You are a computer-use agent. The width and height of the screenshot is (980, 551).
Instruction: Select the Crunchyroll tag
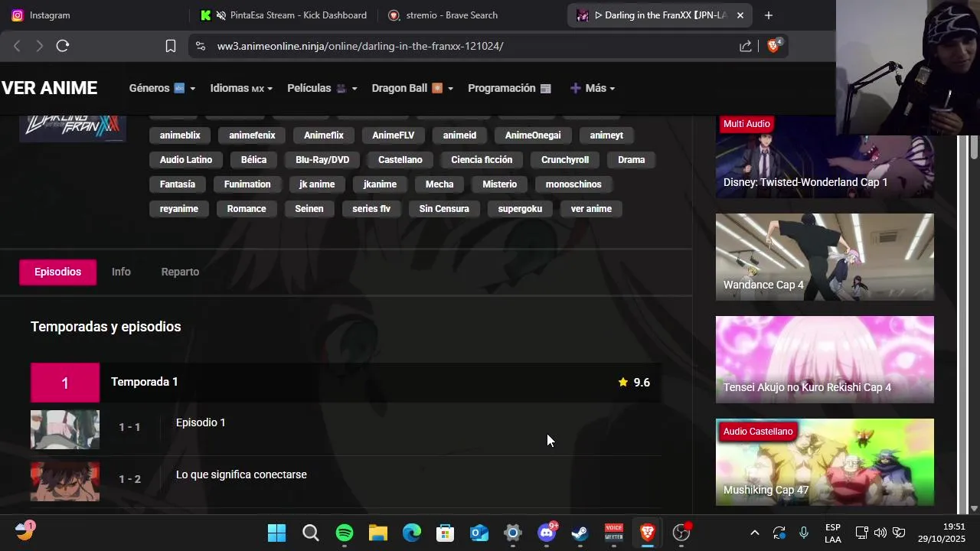pos(565,160)
